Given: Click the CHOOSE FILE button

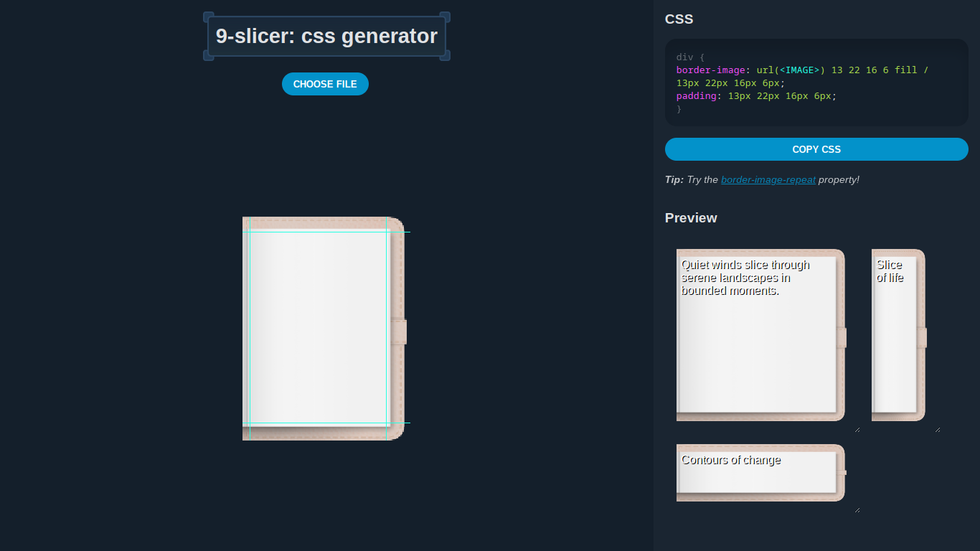Looking at the screenshot, I should click(x=325, y=84).
